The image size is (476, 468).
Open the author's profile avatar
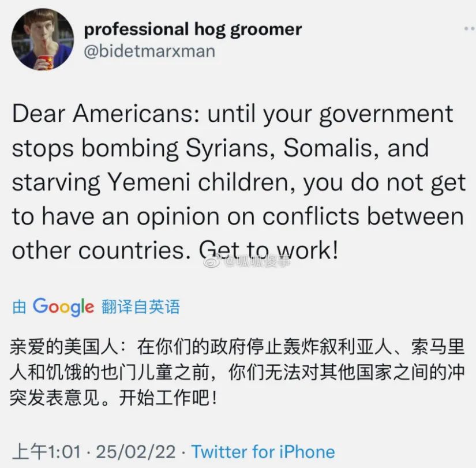[43, 39]
